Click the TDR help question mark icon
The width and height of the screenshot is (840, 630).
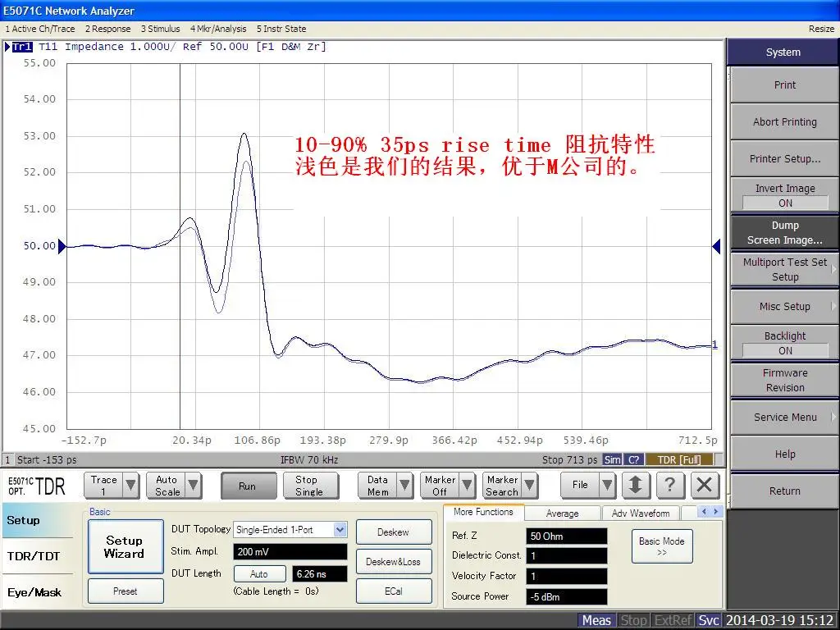(670, 486)
